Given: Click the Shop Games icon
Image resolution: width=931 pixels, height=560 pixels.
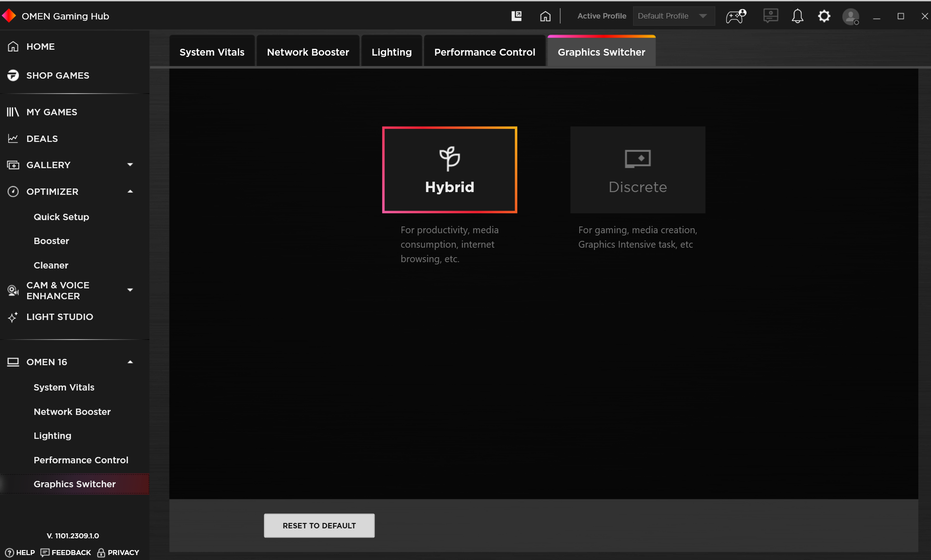Looking at the screenshot, I should 13,75.
